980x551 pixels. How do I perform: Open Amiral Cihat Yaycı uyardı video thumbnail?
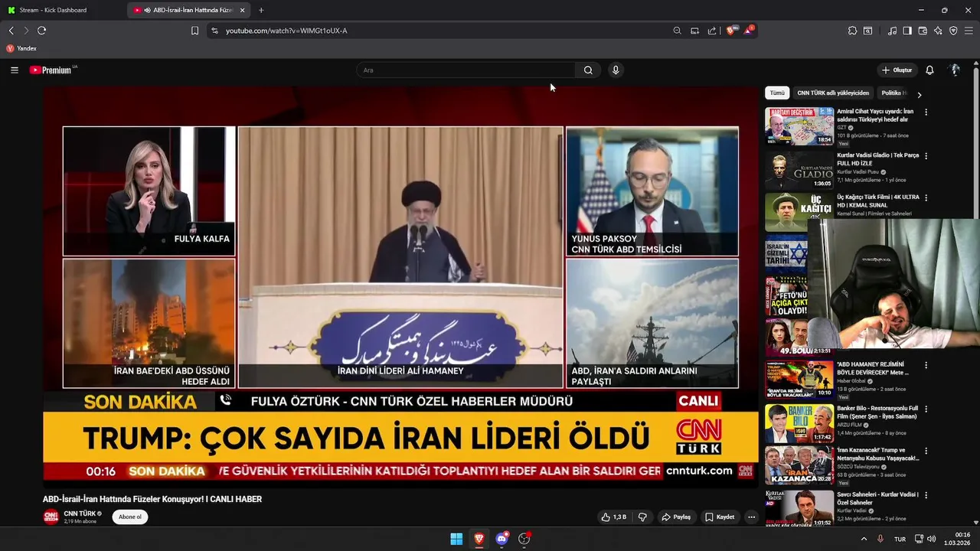pos(799,126)
